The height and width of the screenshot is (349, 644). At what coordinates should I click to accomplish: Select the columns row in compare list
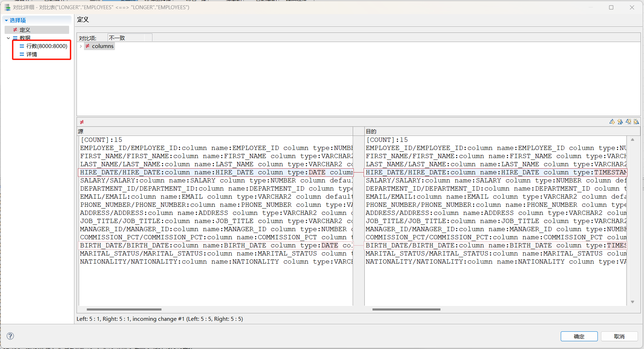click(100, 46)
